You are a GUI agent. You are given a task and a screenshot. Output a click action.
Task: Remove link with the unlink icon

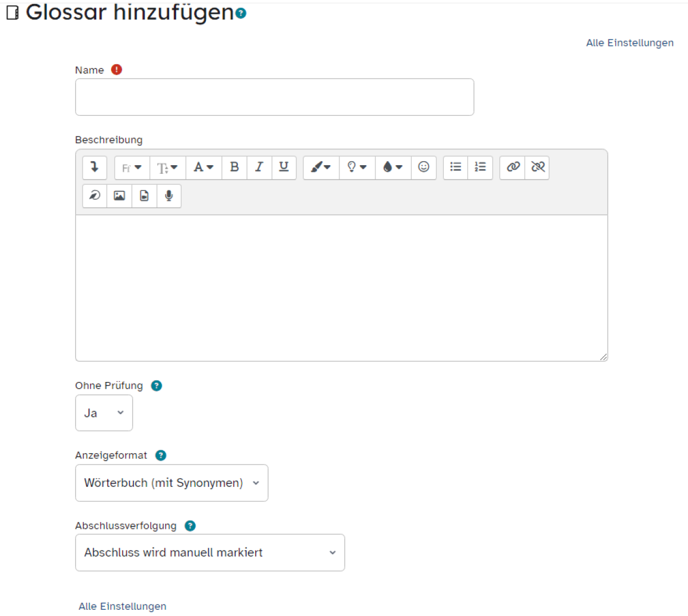coord(537,167)
